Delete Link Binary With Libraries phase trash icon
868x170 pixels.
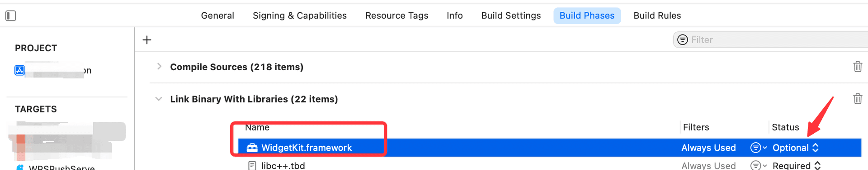pos(858,99)
